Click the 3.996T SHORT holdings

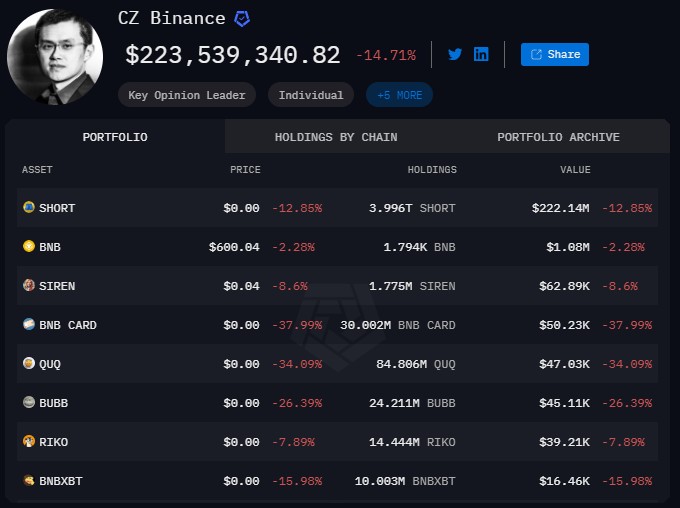point(412,208)
